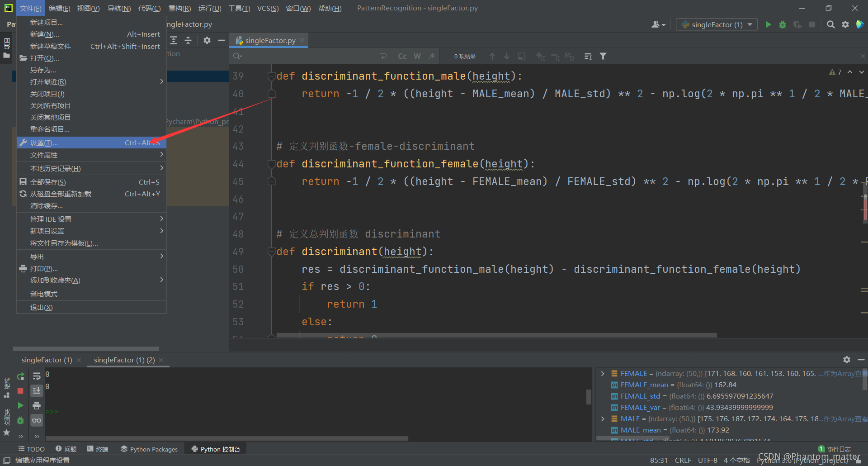This screenshot has width=868, height=466.
Task: Open the event log
Action: click(x=835, y=449)
